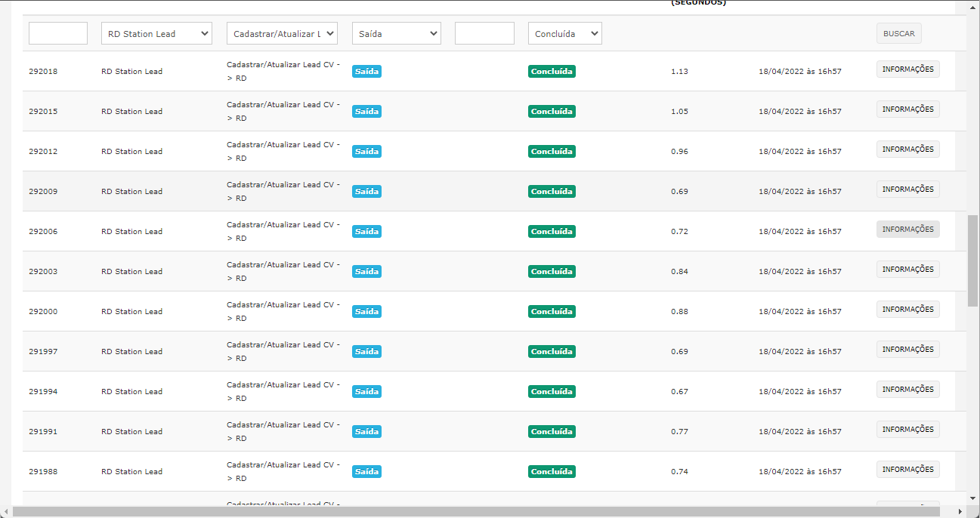Open the Cadastrar/Atualizar filter dropdown
The image size is (980, 518).
click(x=282, y=33)
